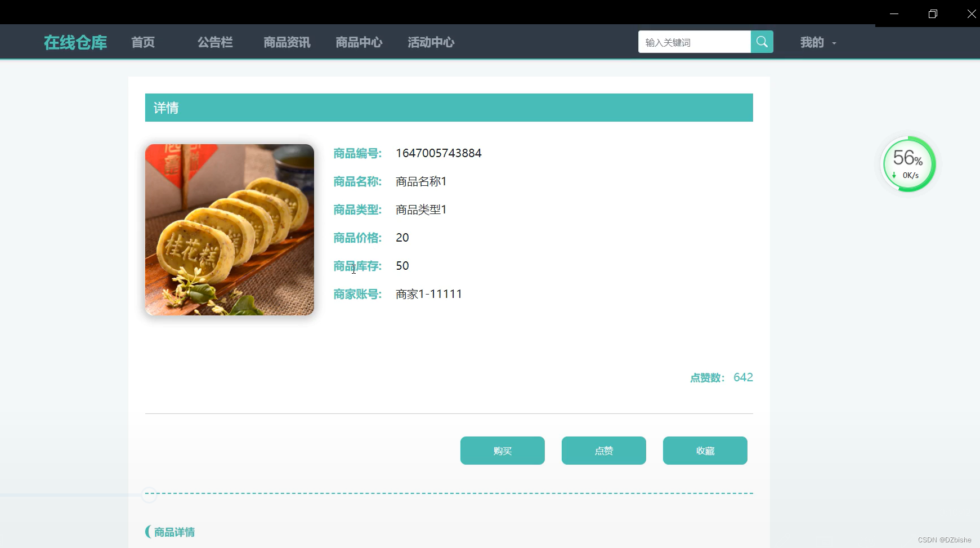Go to the 首页 nav item

pyautogui.click(x=143, y=42)
